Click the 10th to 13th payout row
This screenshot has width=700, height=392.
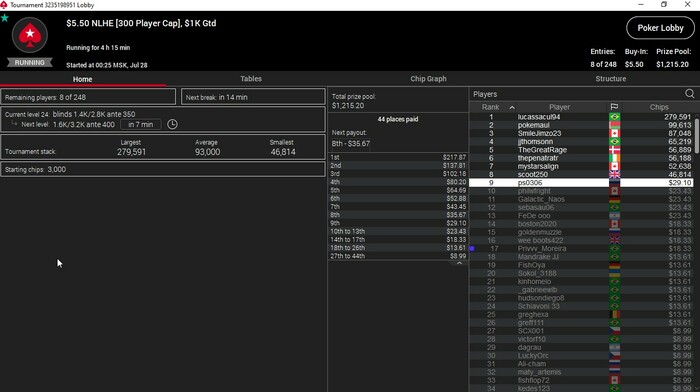pos(398,231)
